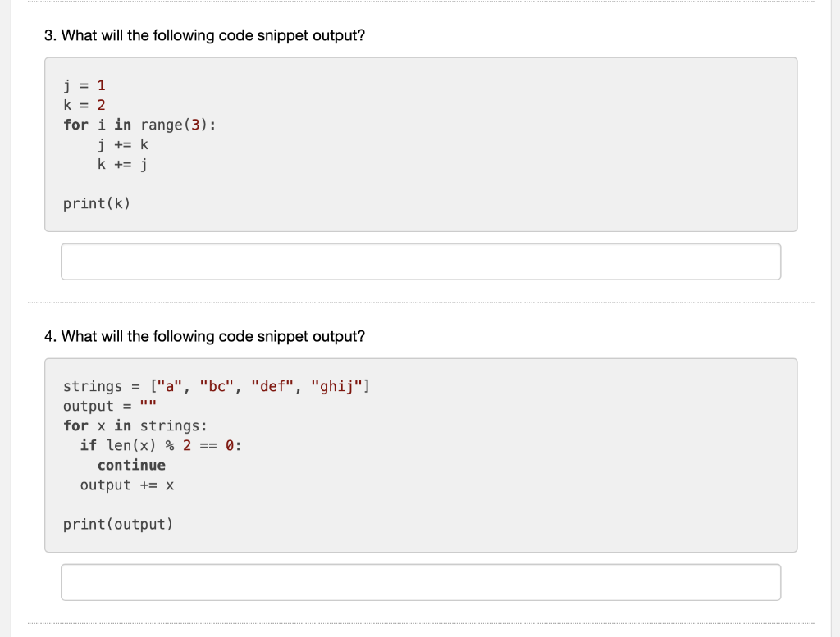The image size is (840, 637).
Task: Click the "ghij" string literal
Action: [x=336, y=386]
